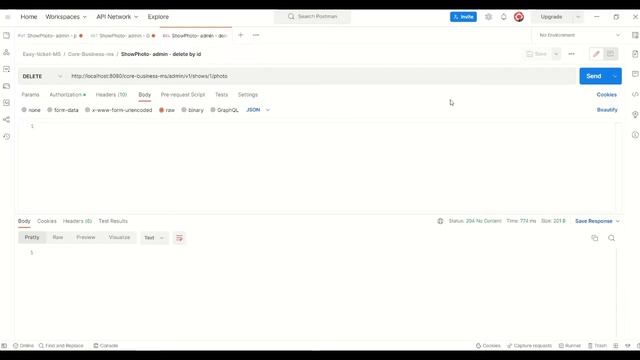Select the Visualize response view
Screen dimensions: 640x360
[x=119, y=238]
